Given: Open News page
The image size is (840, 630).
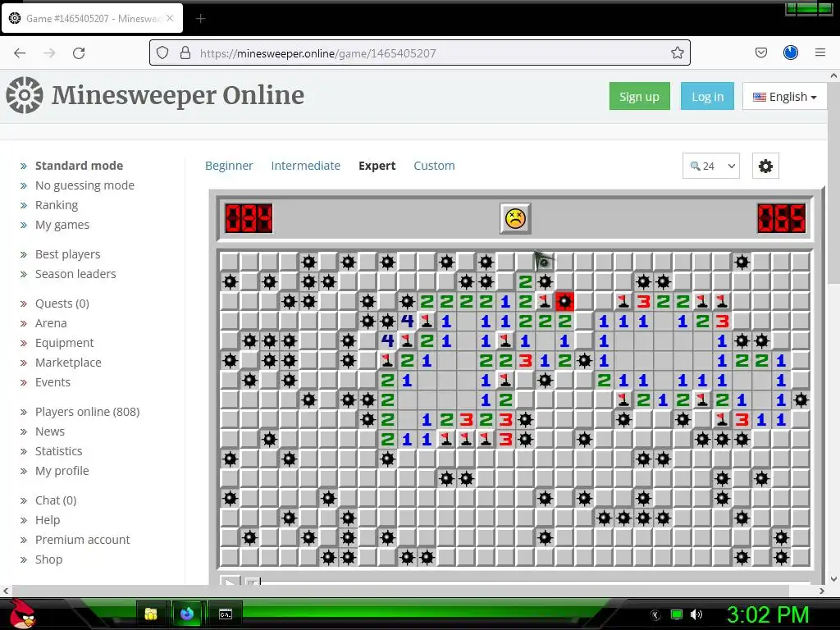Looking at the screenshot, I should pos(50,431).
